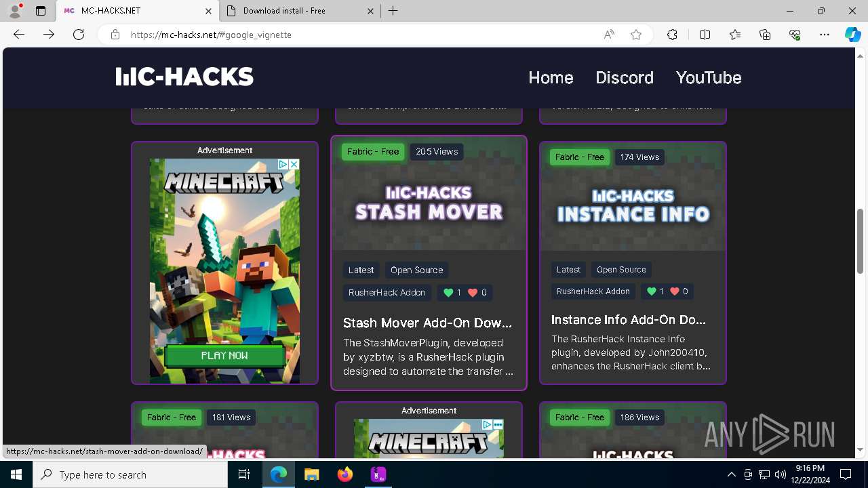Click the Stash Mover description text
This screenshot has width=868, height=488.
tap(428, 357)
